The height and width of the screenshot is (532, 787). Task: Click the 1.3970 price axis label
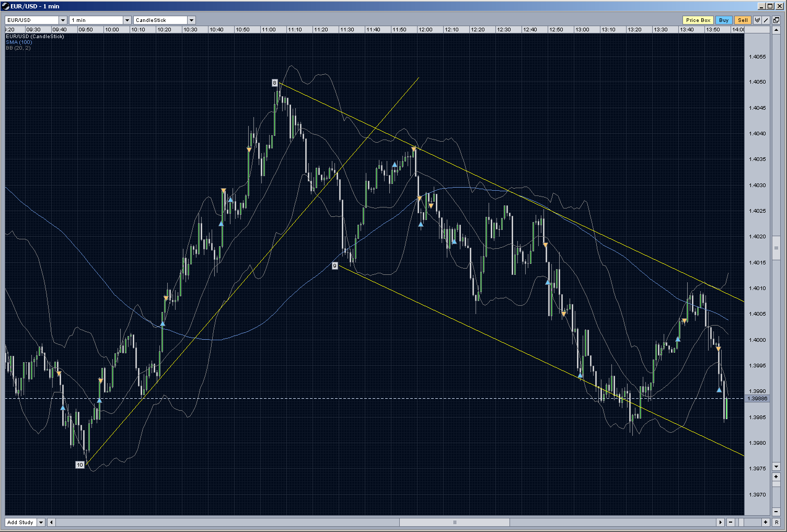point(757,494)
